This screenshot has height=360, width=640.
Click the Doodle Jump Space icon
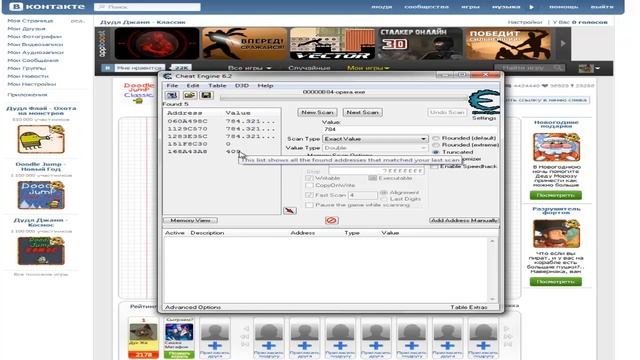pos(41,251)
